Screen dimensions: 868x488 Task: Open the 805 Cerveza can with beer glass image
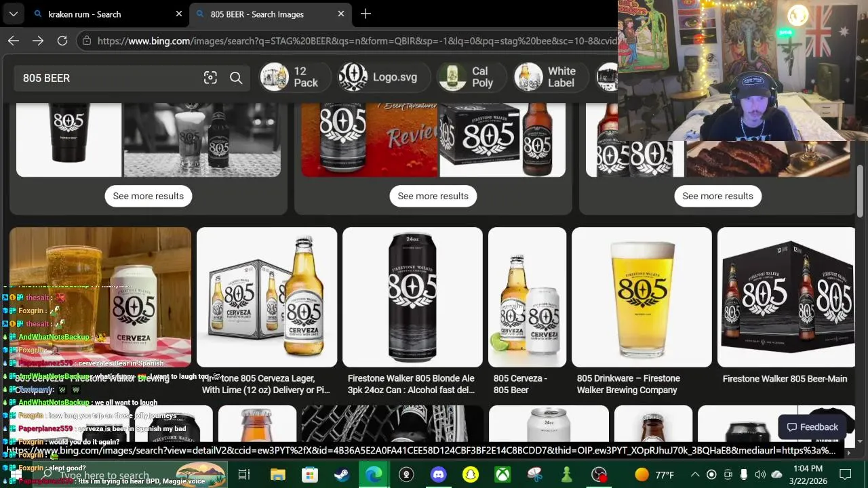point(100,297)
